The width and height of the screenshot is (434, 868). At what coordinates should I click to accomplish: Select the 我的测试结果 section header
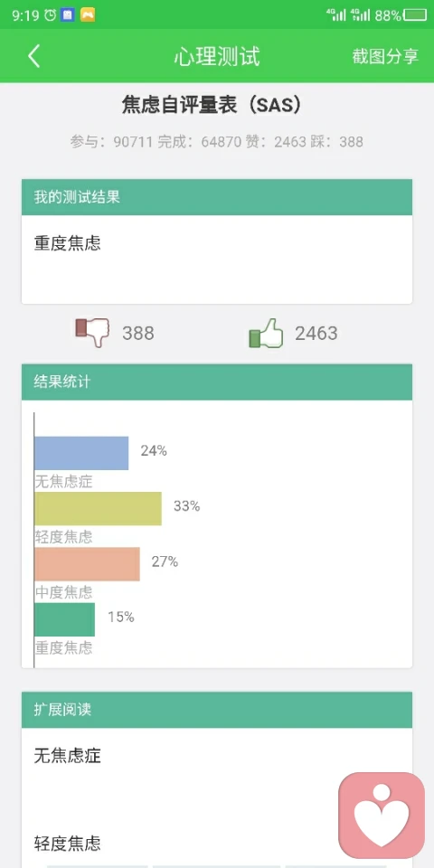point(217,197)
